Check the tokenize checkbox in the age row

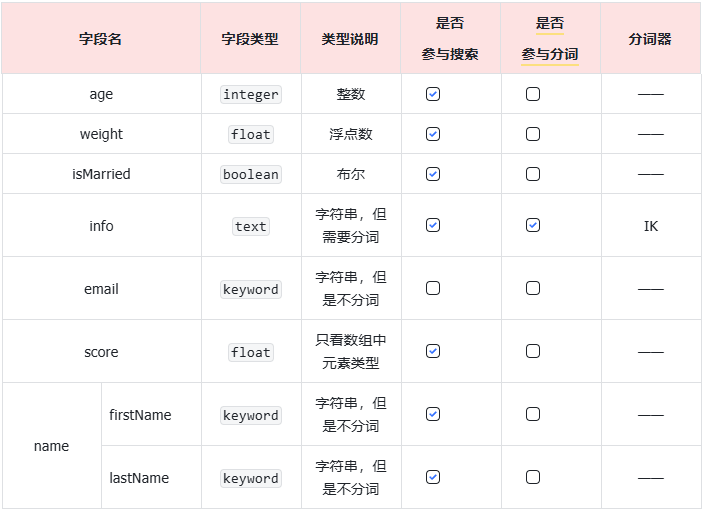point(533,94)
